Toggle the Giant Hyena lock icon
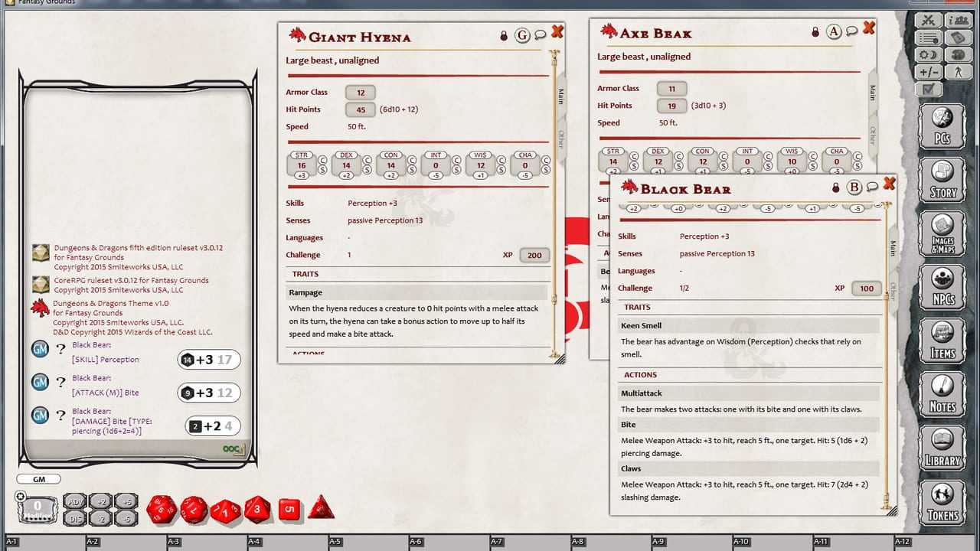The width and height of the screenshot is (980, 551). pos(504,35)
